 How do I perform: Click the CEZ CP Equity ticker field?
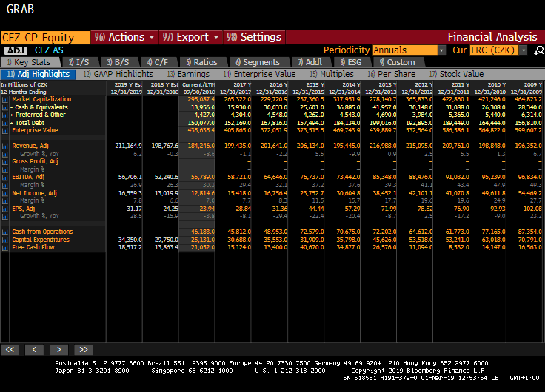tap(45, 38)
